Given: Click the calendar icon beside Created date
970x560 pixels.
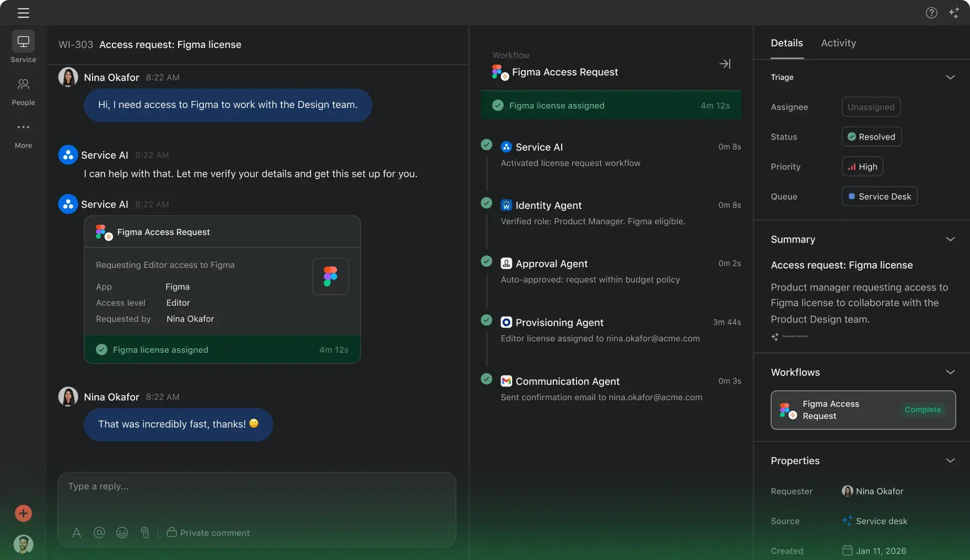Looking at the screenshot, I should [847, 550].
